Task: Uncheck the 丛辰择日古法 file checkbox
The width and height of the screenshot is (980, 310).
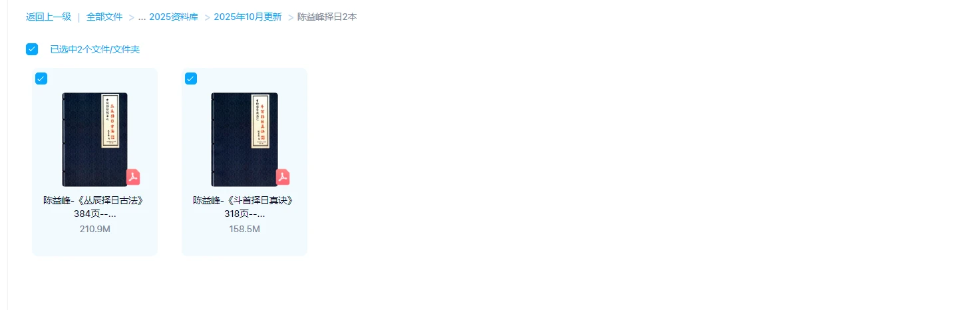Action: point(41,78)
